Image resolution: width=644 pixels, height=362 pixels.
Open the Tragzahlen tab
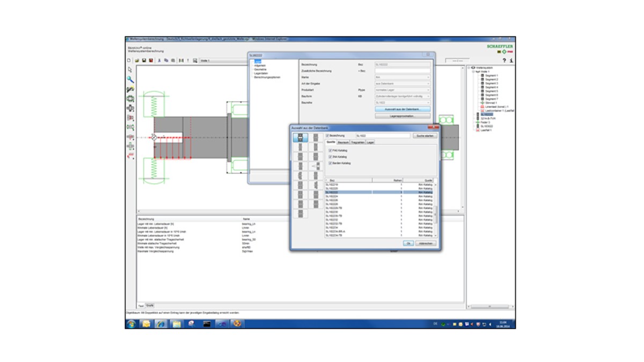[x=357, y=143]
